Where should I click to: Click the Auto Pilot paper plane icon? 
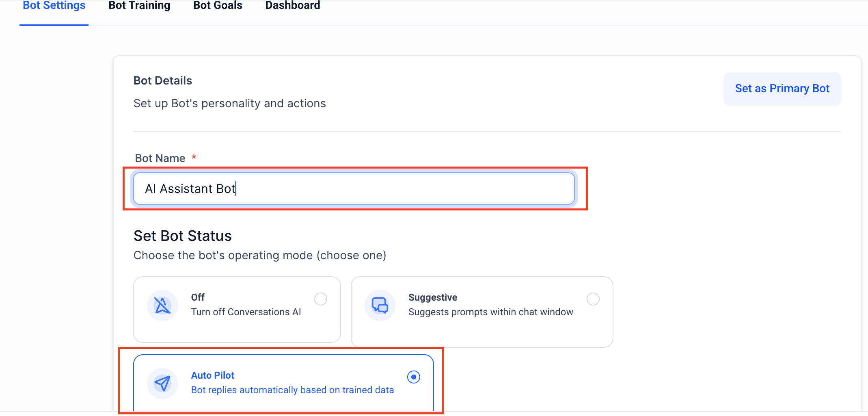[x=162, y=383]
